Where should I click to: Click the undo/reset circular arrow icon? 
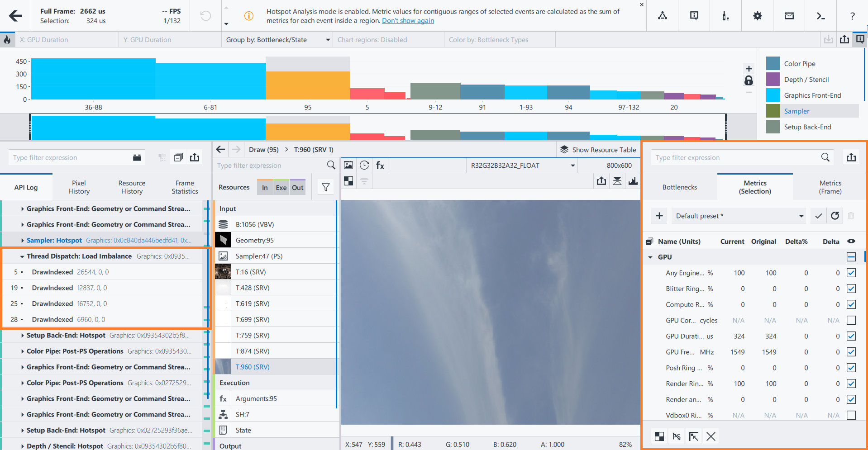click(x=205, y=16)
